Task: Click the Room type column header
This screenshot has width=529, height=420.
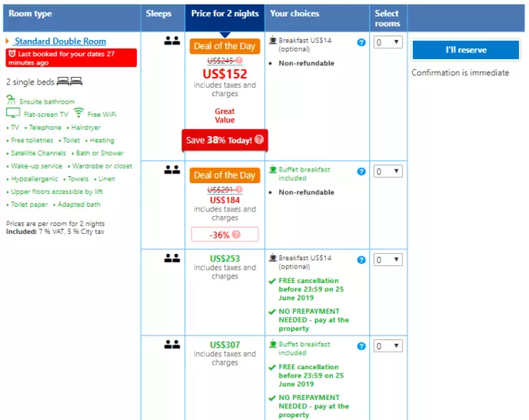Action: 72,18
